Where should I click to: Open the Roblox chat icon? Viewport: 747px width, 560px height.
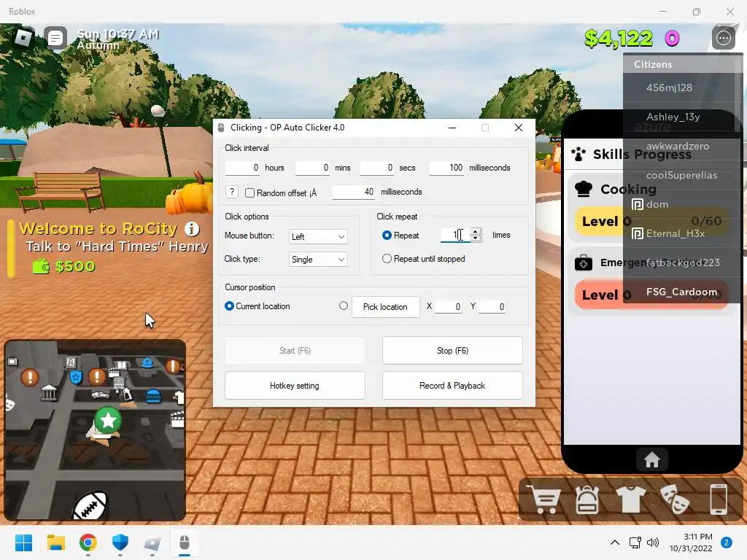[x=55, y=38]
